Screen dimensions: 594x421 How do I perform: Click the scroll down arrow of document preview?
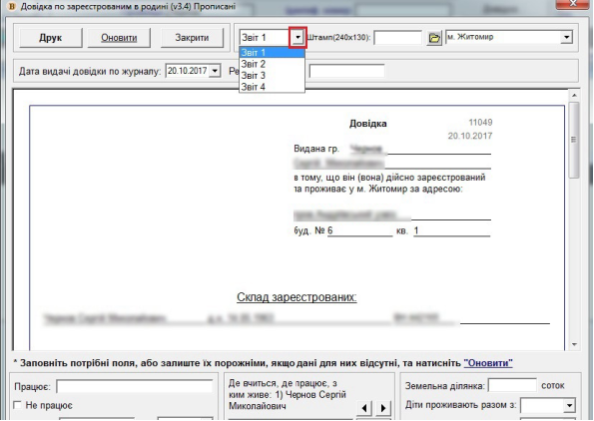tap(574, 344)
